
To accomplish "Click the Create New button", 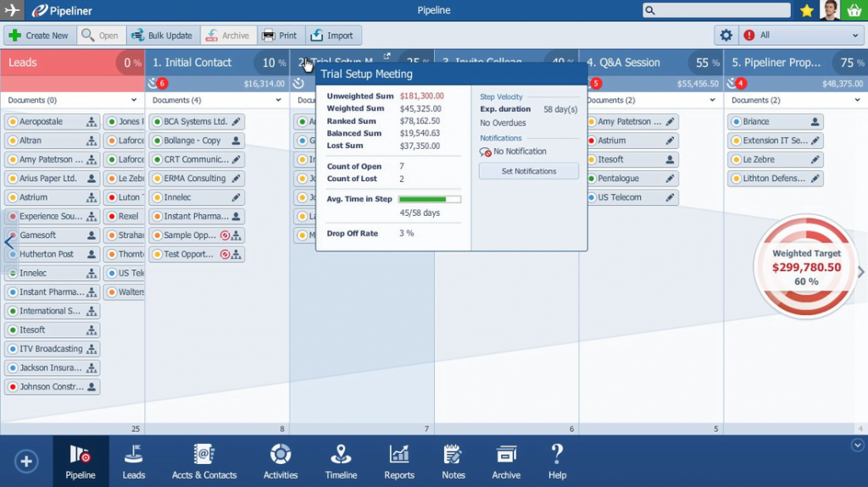I will (39, 36).
